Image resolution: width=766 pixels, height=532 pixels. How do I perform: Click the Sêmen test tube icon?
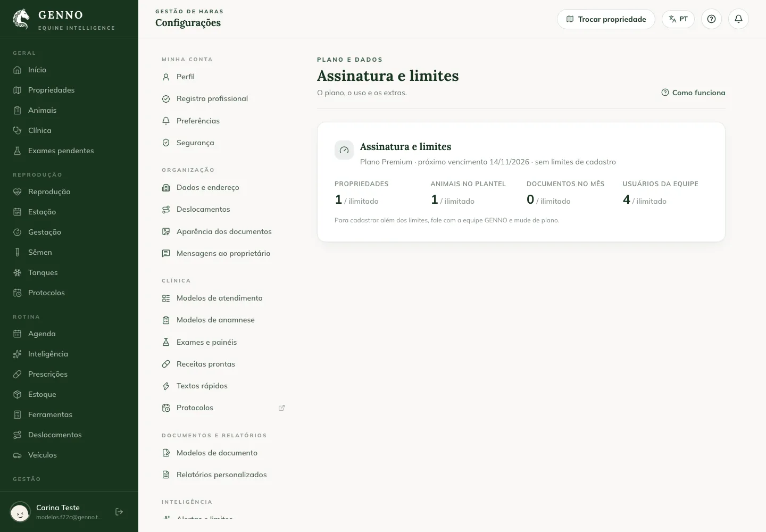18,252
